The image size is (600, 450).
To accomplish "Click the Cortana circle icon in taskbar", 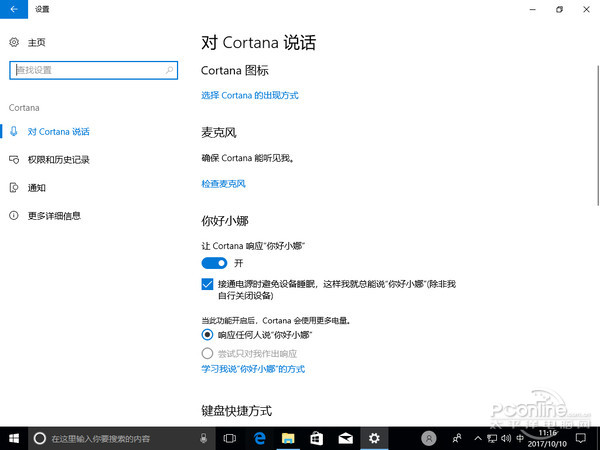I will [x=39, y=439].
